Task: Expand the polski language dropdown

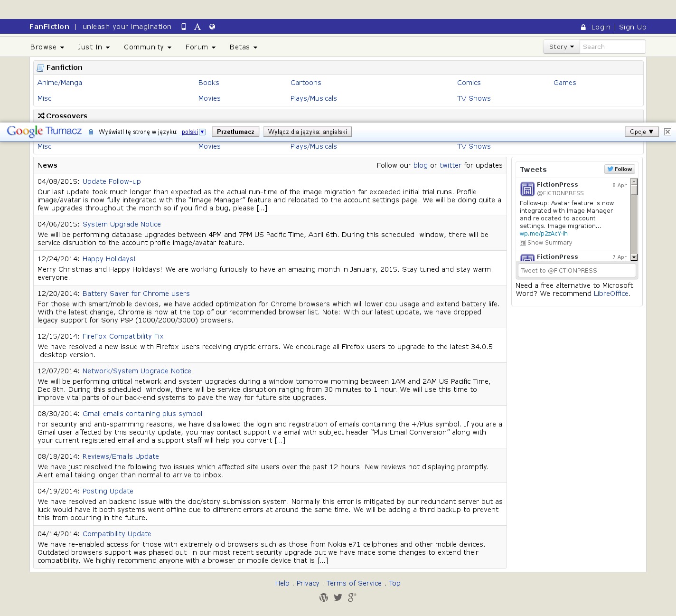Action: click(202, 132)
